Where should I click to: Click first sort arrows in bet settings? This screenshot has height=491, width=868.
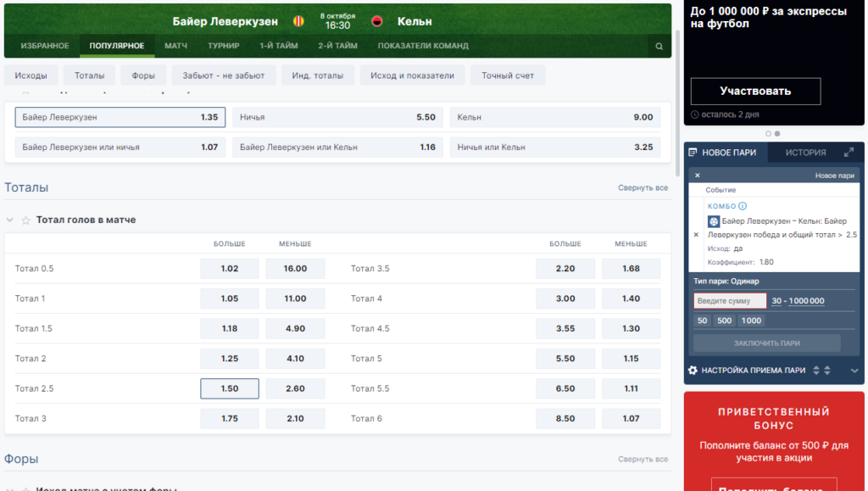tap(816, 371)
